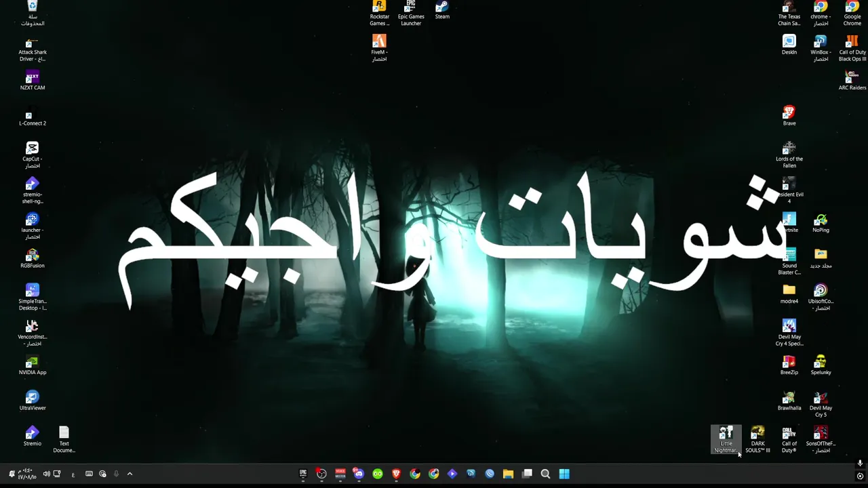This screenshot has height=488, width=868.
Task: Select the Lords of the Fallen icon
Action: (789, 155)
